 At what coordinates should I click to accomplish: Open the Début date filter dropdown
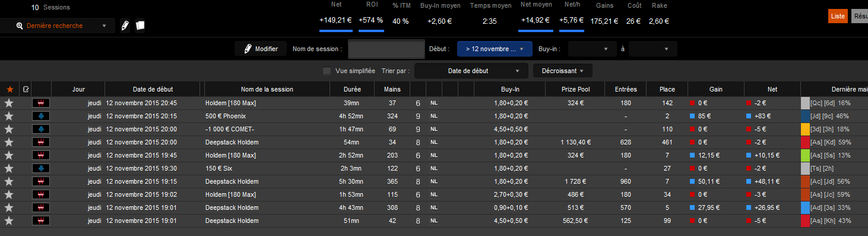coord(495,49)
